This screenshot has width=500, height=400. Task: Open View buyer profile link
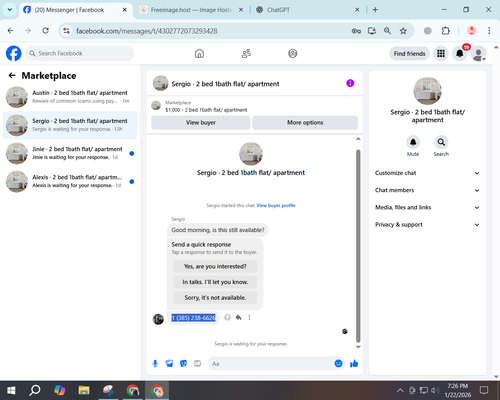click(x=276, y=205)
